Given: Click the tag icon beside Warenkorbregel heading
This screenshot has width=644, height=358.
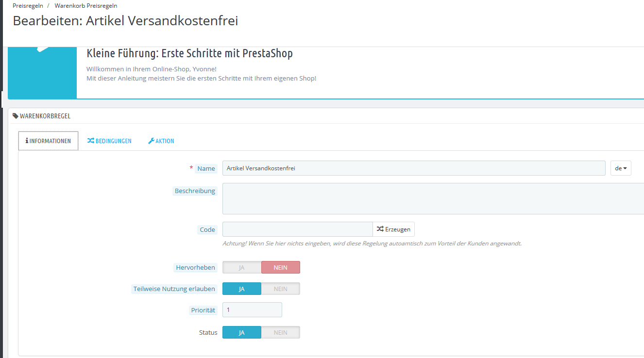Looking at the screenshot, I should coord(16,116).
